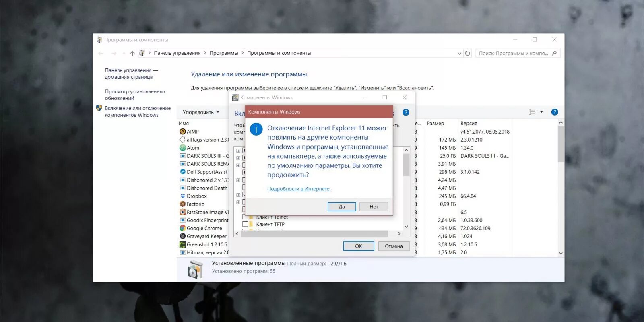
Task: Click the components list vertical scrollbar thumb
Action: pos(406,165)
